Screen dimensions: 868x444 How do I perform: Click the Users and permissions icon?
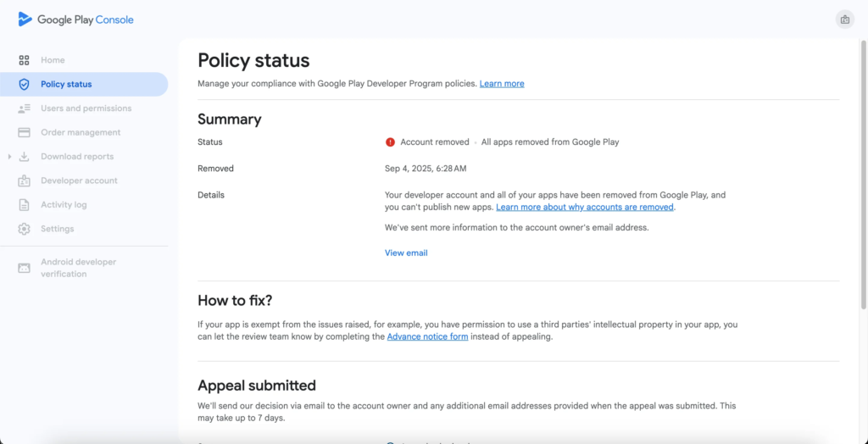tap(24, 108)
